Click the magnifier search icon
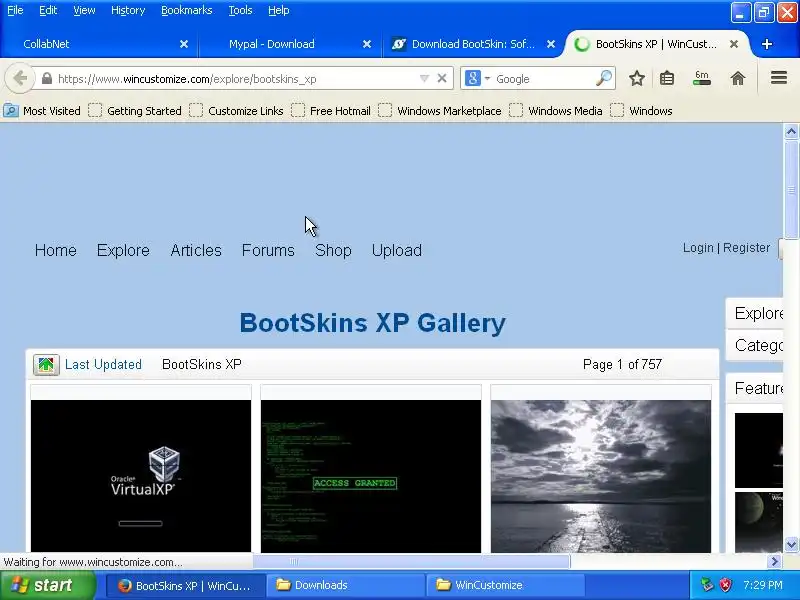Image resolution: width=800 pixels, height=600 pixels. click(x=604, y=79)
